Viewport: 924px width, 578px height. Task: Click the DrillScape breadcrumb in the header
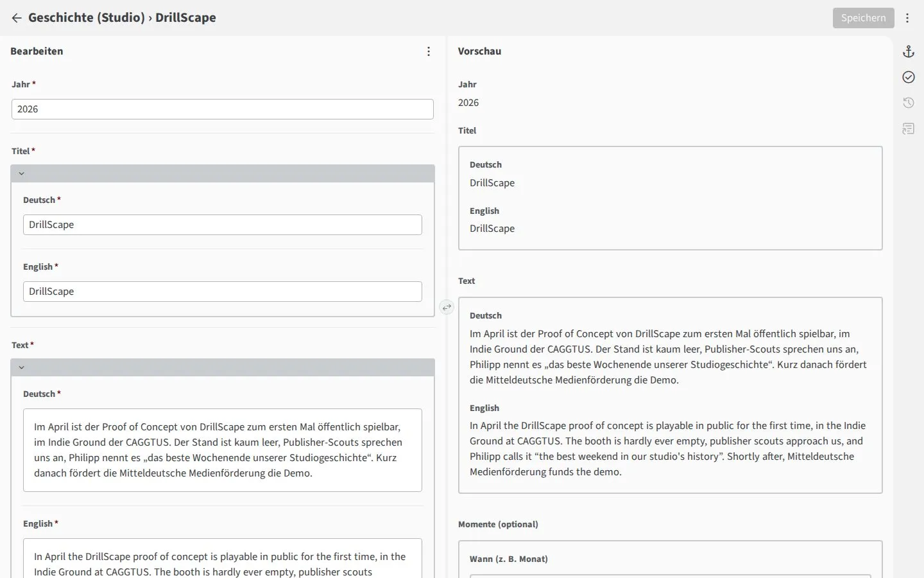pyautogui.click(x=185, y=17)
